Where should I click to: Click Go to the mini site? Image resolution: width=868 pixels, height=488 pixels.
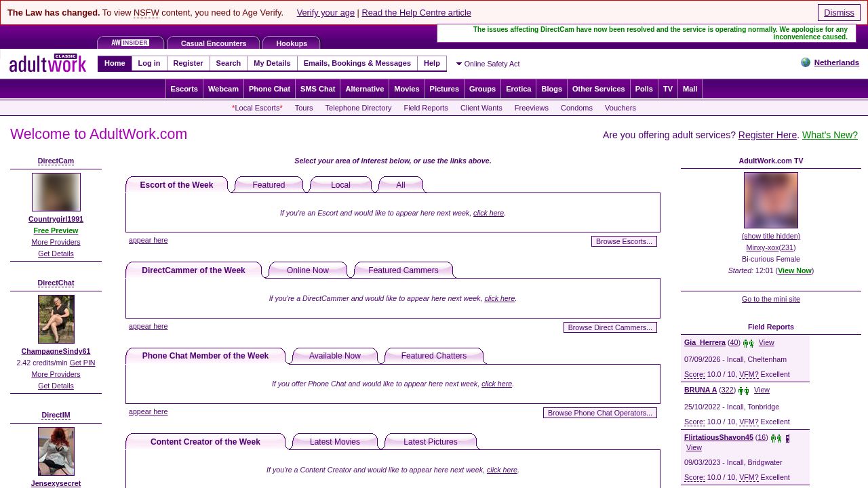[x=771, y=299]
